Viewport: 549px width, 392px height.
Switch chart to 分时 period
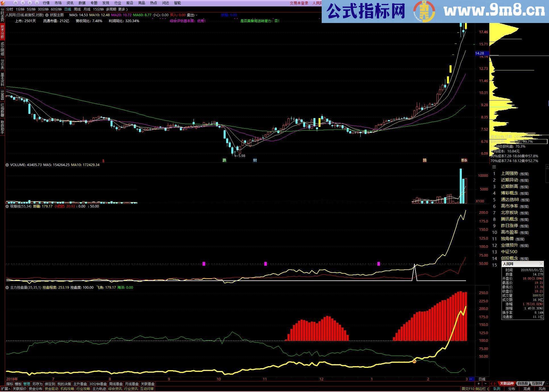9,9
